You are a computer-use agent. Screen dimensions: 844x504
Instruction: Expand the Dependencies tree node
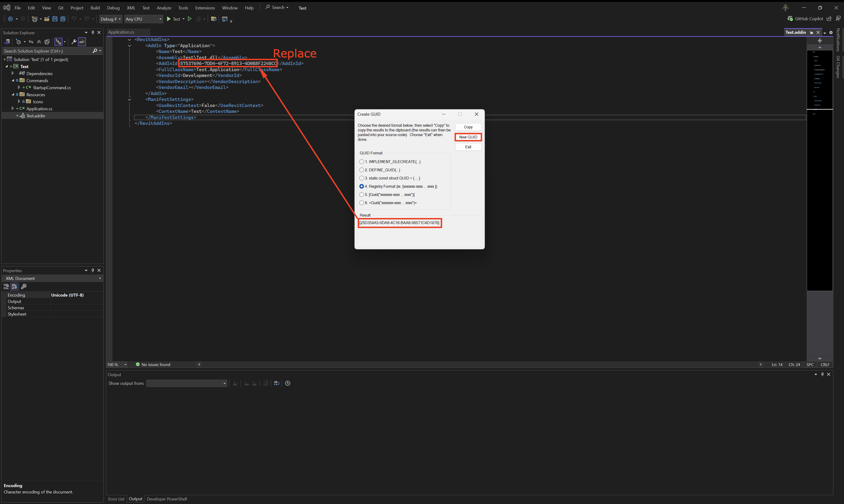pyautogui.click(x=13, y=73)
